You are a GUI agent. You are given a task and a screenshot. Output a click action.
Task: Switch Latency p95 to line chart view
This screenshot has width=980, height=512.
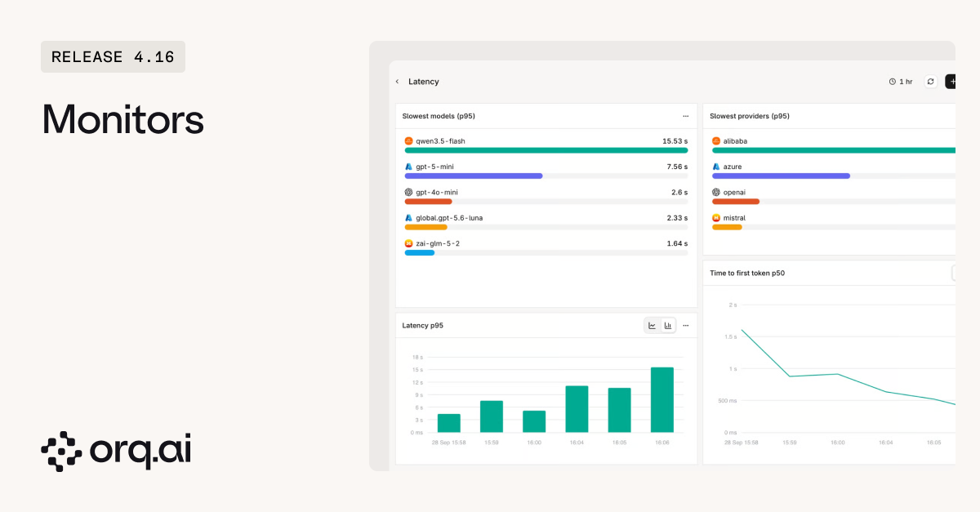click(x=653, y=326)
